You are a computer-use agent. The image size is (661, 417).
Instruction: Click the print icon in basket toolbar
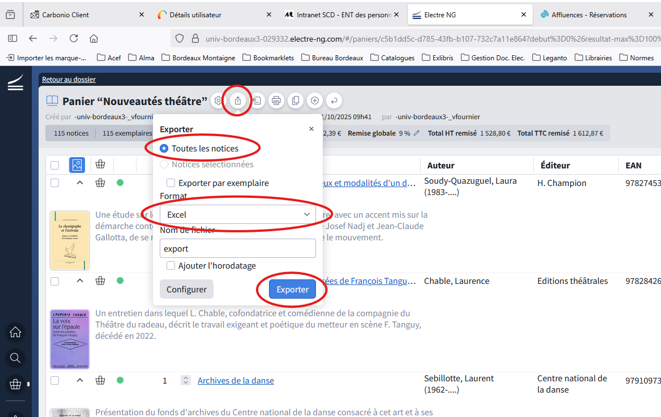pyautogui.click(x=276, y=101)
